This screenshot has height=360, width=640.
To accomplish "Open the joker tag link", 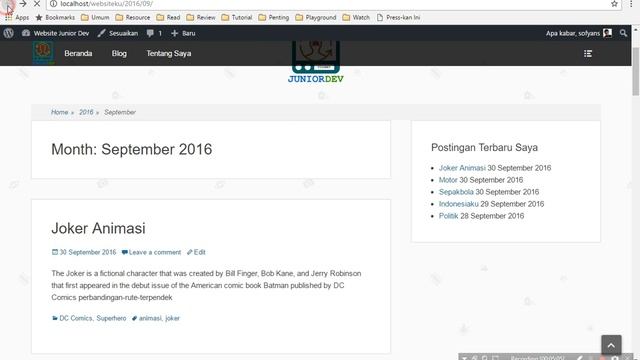I will pos(172,318).
